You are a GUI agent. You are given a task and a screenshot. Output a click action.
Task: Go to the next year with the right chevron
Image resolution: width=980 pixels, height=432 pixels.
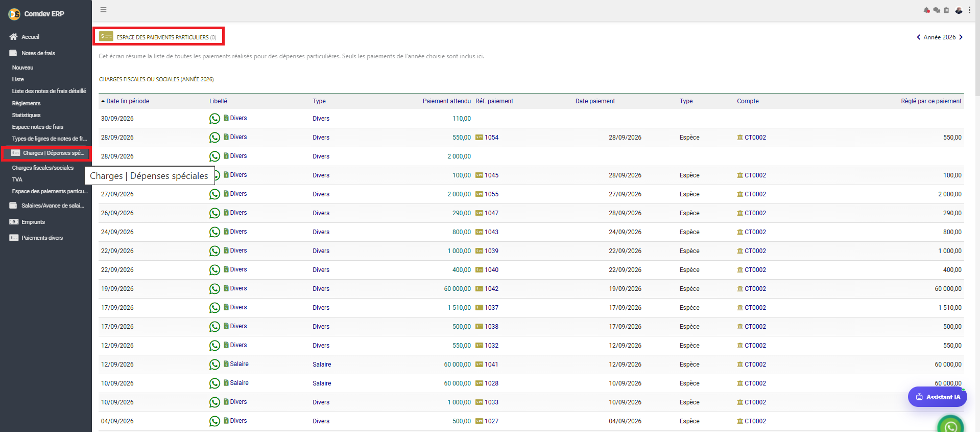click(961, 37)
